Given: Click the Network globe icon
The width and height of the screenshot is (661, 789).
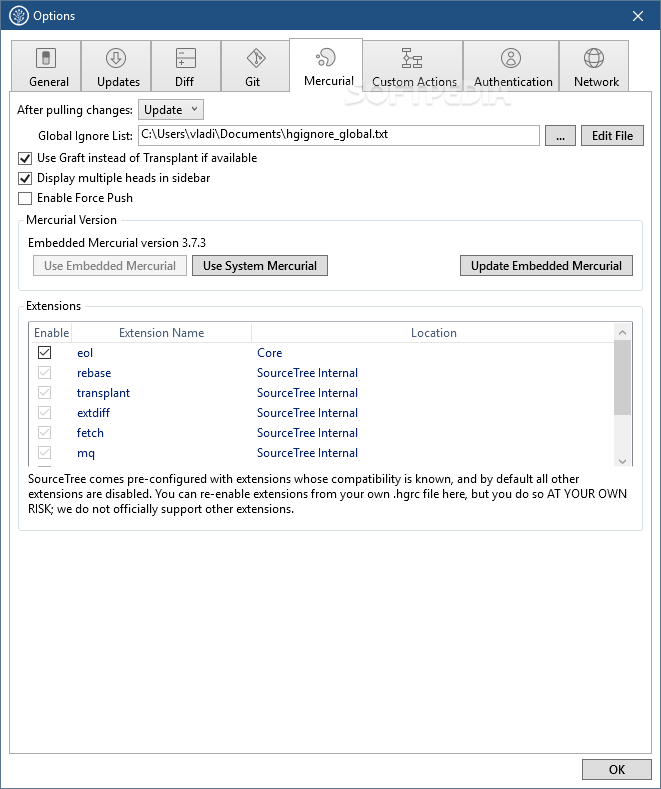Looking at the screenshot, I should [x=594, y=58].
